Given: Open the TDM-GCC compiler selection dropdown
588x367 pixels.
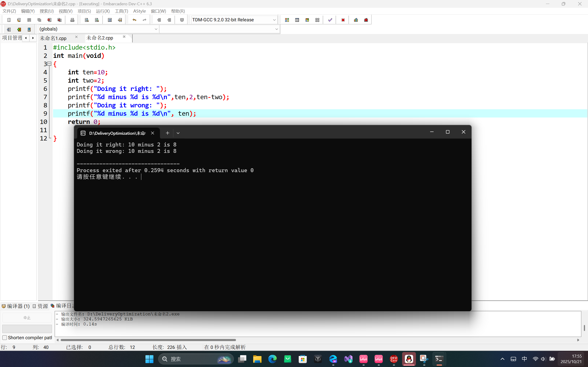Looking at the screenshot, I should pyautogui.click(x=274, y=20).
